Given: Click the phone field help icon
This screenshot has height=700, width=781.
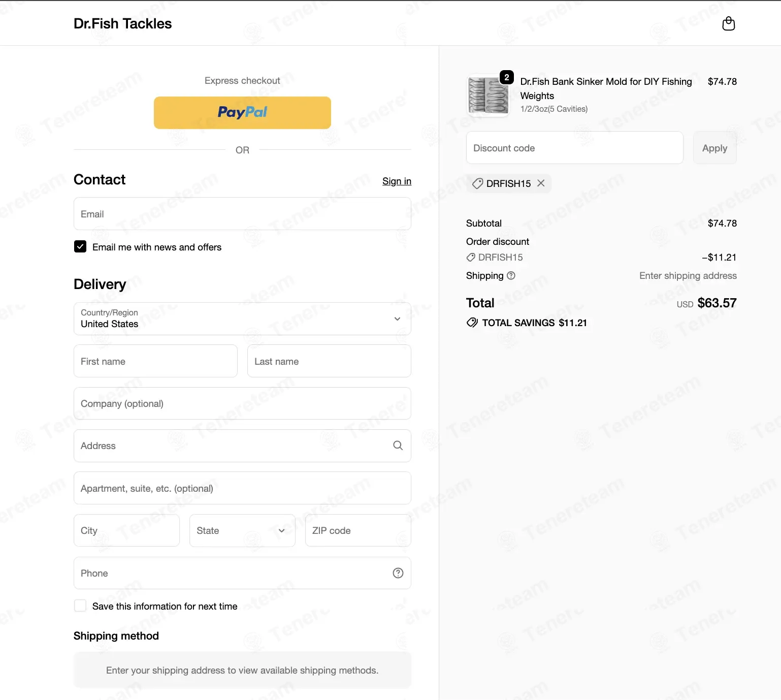Looking at the screenshot, I should [x=398, y=573].
